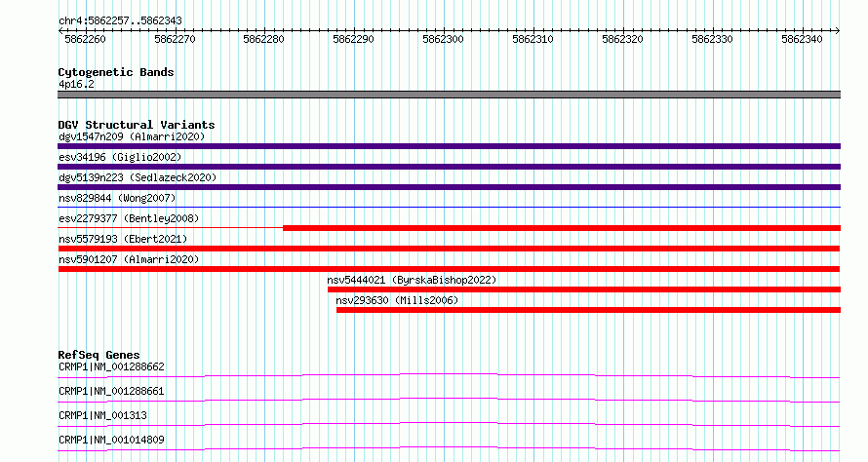
Task: Click the magenta line of CRMP1|NM_001288662
Action: point(449,375)
